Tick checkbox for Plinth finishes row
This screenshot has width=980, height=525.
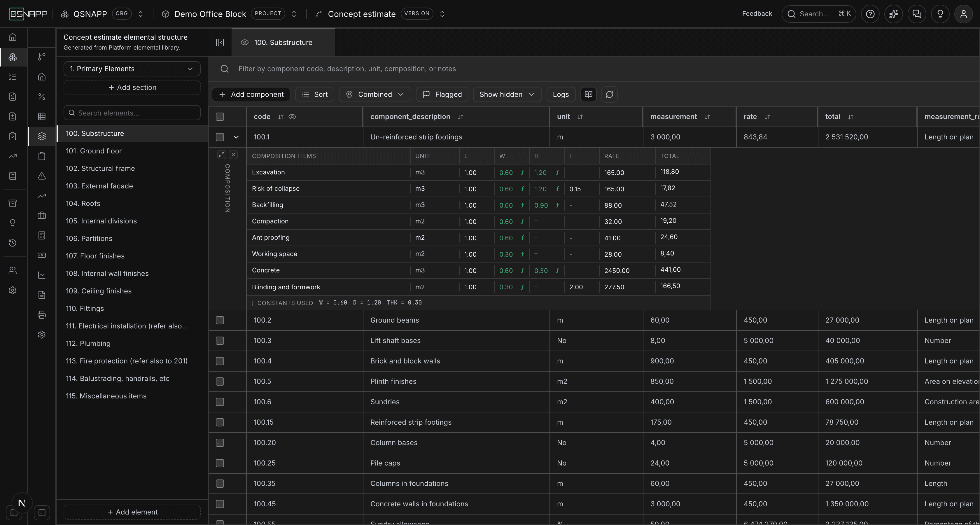tap(220, 381)
